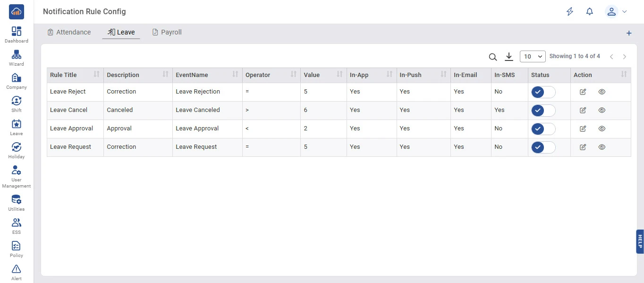Click the plus icon to add rule
The height and width of the screenshot is (283, 644).
click(x=628, y=33)
